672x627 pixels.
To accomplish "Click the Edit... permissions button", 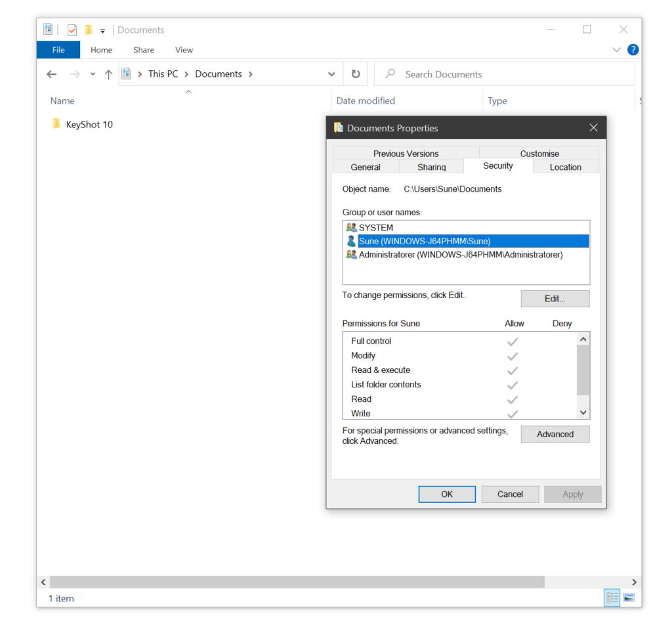I will tap(555, 299).
